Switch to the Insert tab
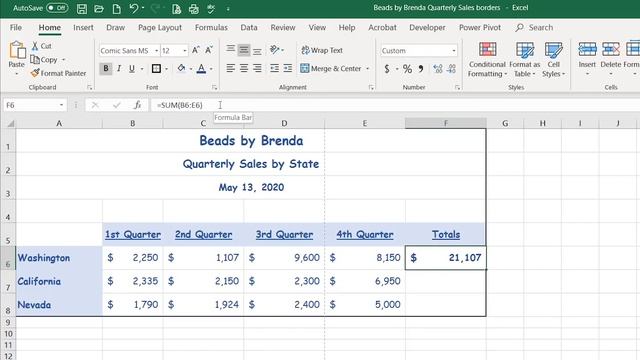 (x=83, y=27)
